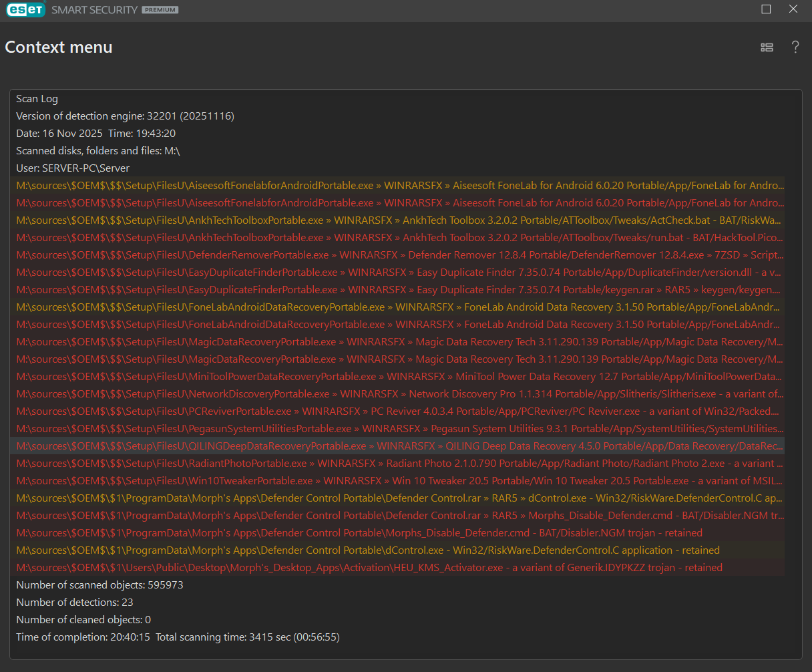The width and height of the screenshot is (812, 672).
Task: Close the ESET scan log window
Action: click(793, 9)
